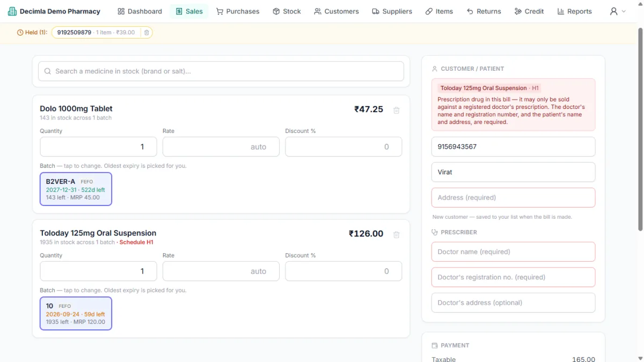Click the Payment section icon
Screen dimensions: 644x362
pyautogui.click(x=435, y=345)
